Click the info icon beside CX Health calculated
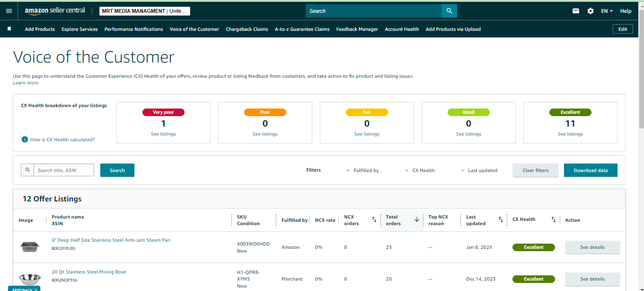 click(x=25, y=139)
